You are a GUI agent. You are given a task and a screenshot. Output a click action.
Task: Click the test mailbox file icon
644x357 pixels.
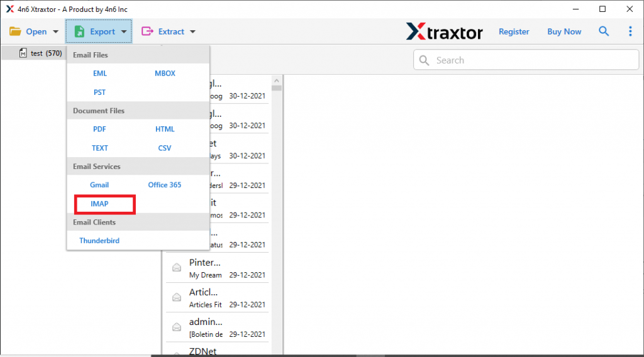[x=23, y=53]
